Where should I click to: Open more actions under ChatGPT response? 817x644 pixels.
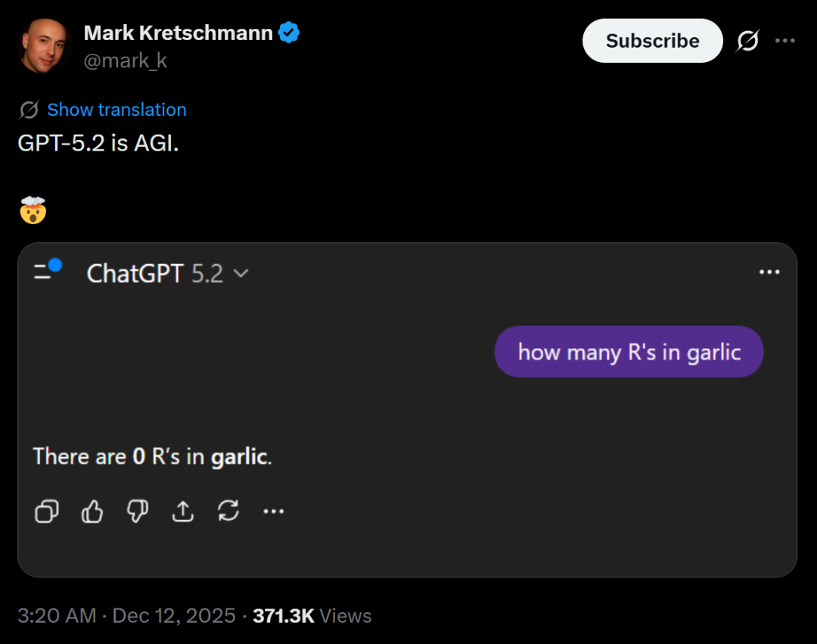click(x=273, y=512)
